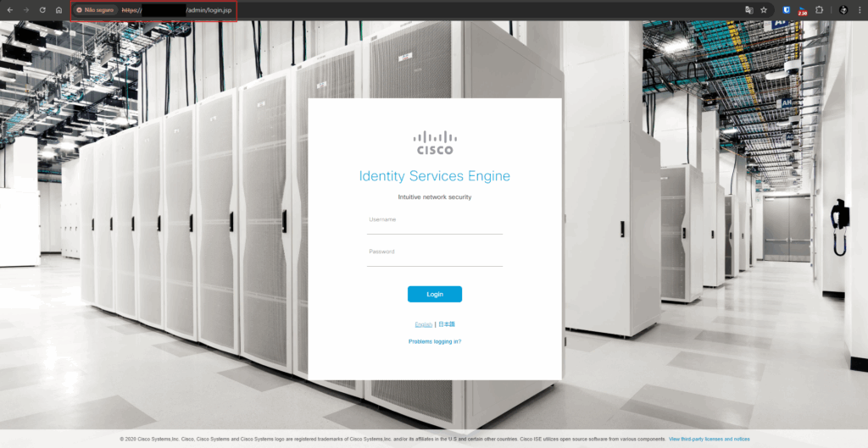Viewport: 868px width, 448px height.
Task: Open the extension with red 2.50 badge
Action: click(802, 10)
